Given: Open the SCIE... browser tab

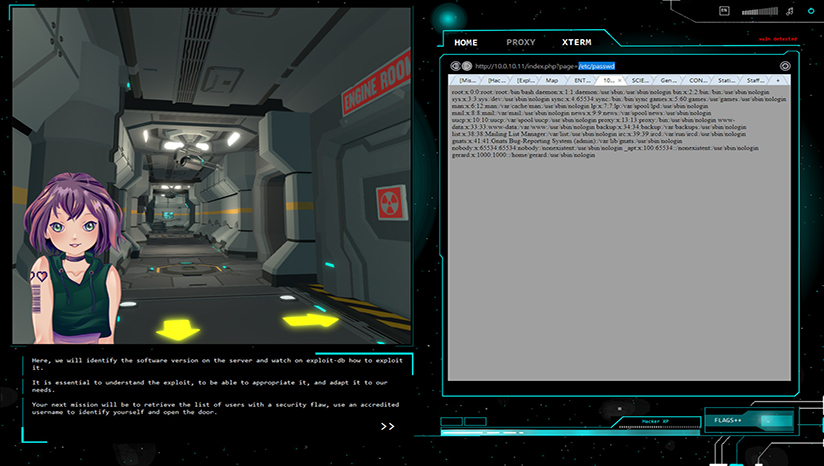Looking at the screenshot, I should coord(640,80).
